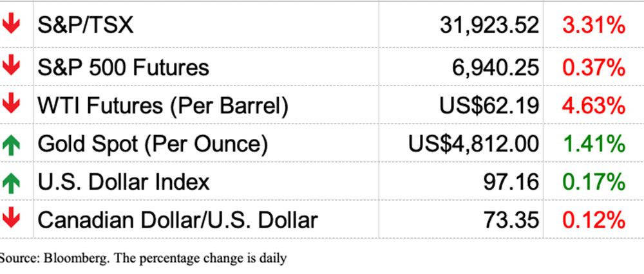Click the green arrow for U.S. Dollar Index
The image size is (644, 274).
(11, 183)
